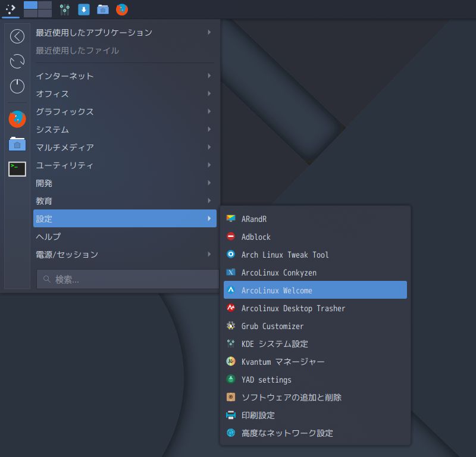Image resolution: width=476 pixels, height=457 pixels.
Task: Expand the 電源/セッション submenu arrow
Action: click(209, 254)
